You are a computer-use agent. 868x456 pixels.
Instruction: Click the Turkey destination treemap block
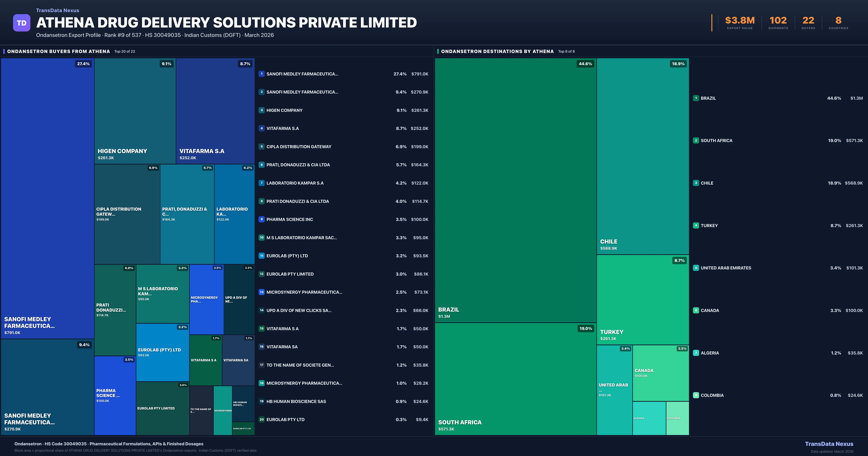click(643, 299)
